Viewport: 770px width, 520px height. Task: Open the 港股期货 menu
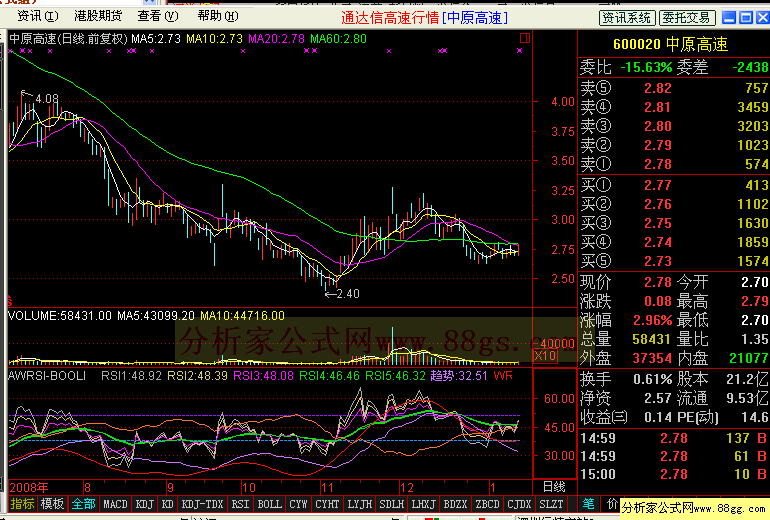point(98,16)
